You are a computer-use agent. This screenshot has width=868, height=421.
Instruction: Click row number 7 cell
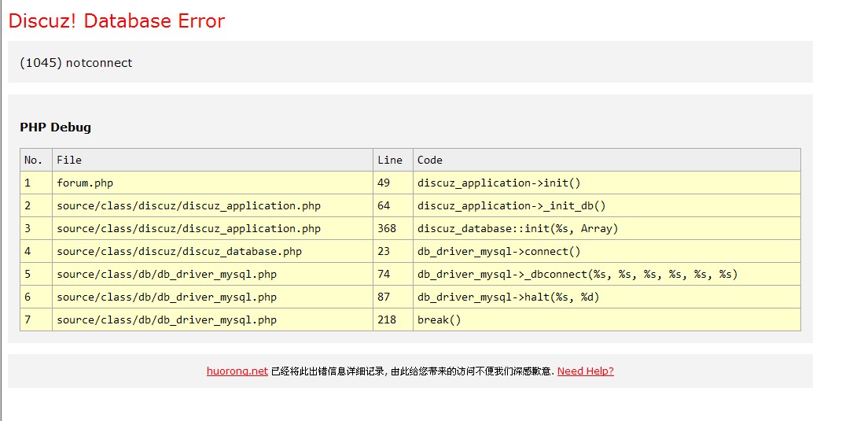[36, 319]
